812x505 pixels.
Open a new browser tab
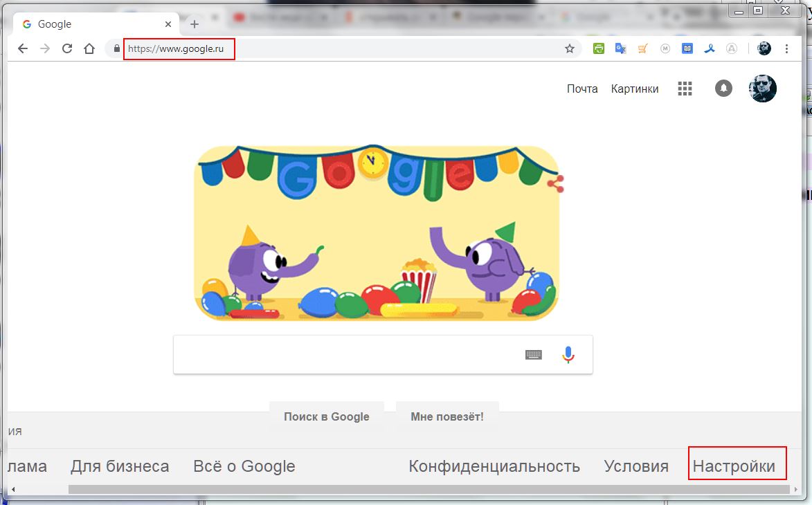tap(195, 24)
